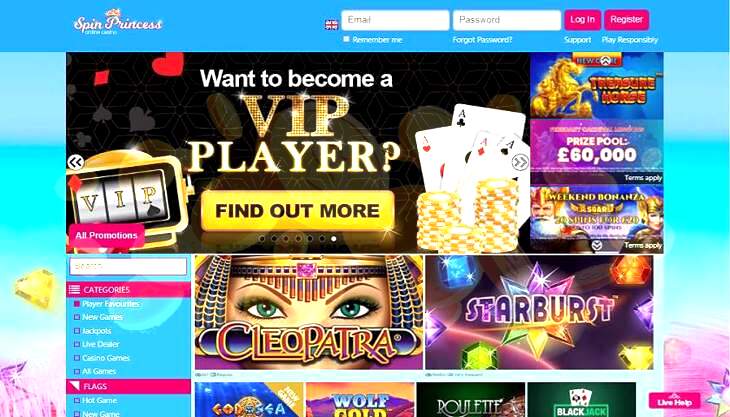Open the Starburst game thumbnail

(x=539, y=312)
